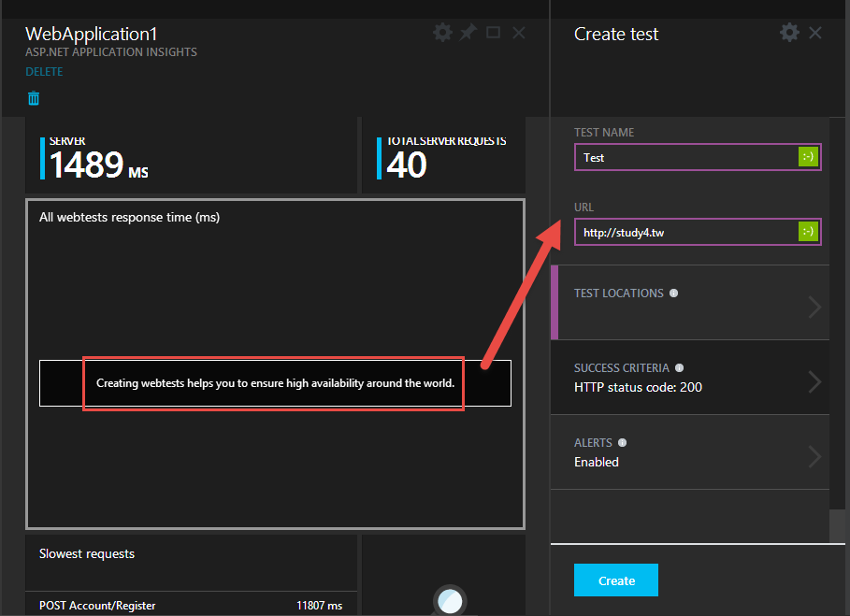Click the ASP.NET APPLICATION INSIGHTS subtitle
850x616 pixels.
pos(111,52)
